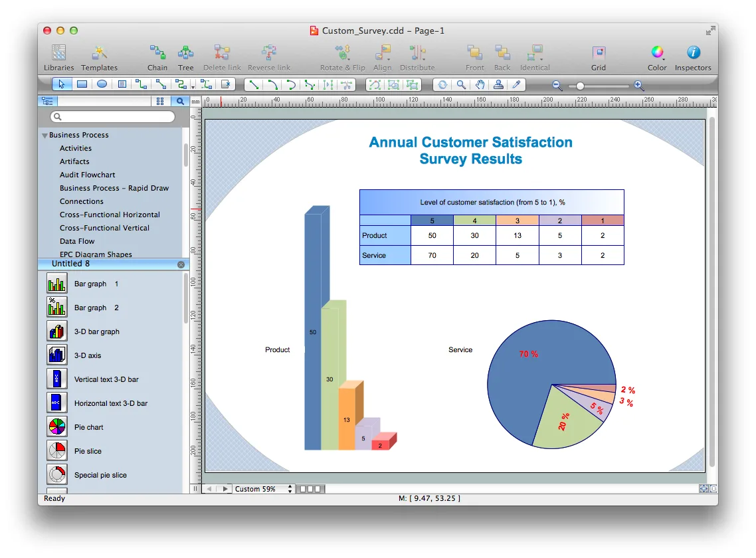The height and width of the screenshot is (558, 756).
Task: Select the Tree connection mode
Action: coord(185,57)
